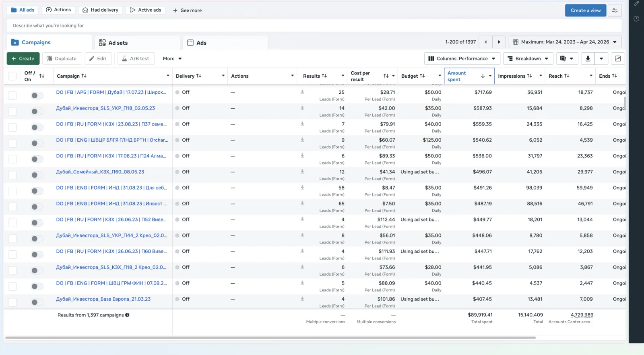Toggle on the Дубай_Инвестора_SLS_УКР_П18_02.05.23 campaign
The image size is (644, 355).
click(37, 111)
